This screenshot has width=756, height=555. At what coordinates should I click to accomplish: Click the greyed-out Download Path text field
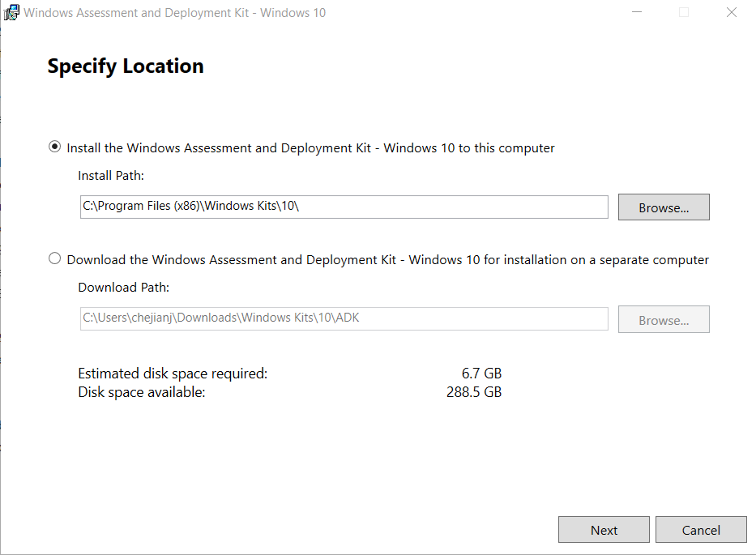344,318
